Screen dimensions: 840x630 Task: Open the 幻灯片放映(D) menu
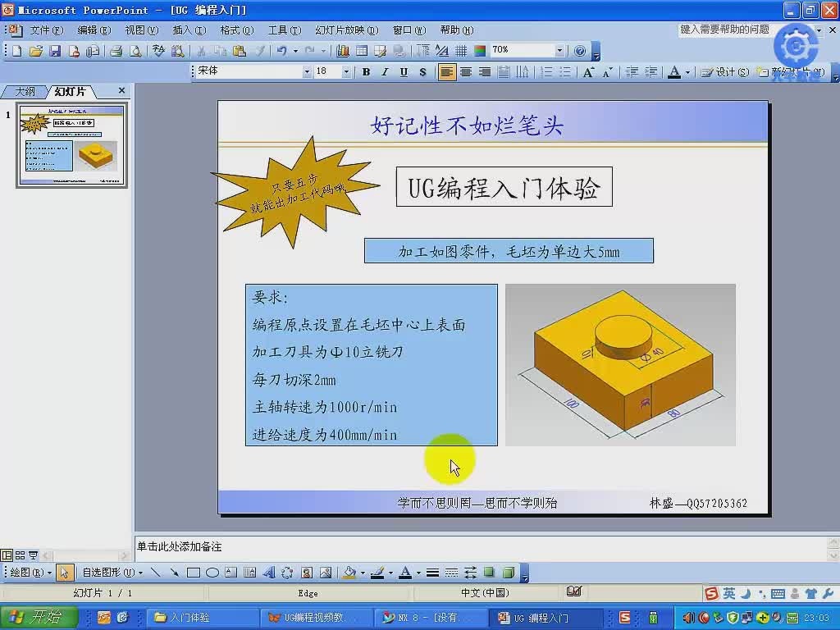point(347,30)
